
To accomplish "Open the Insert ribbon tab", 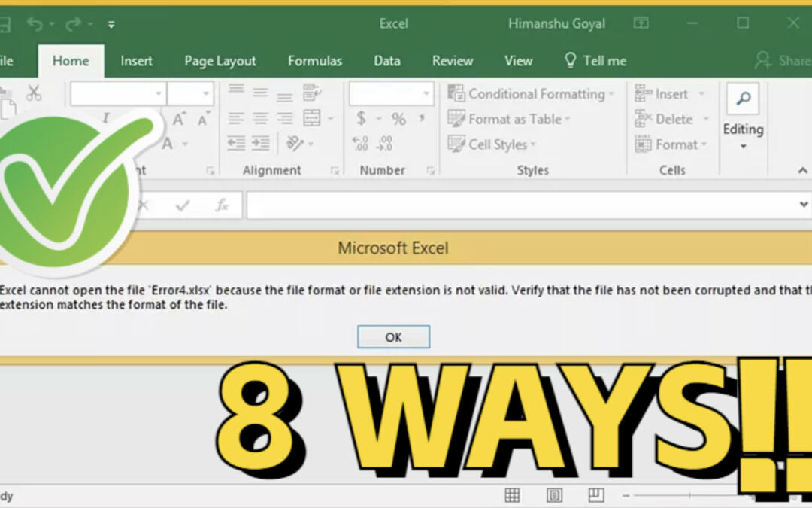I will point(136,61).
